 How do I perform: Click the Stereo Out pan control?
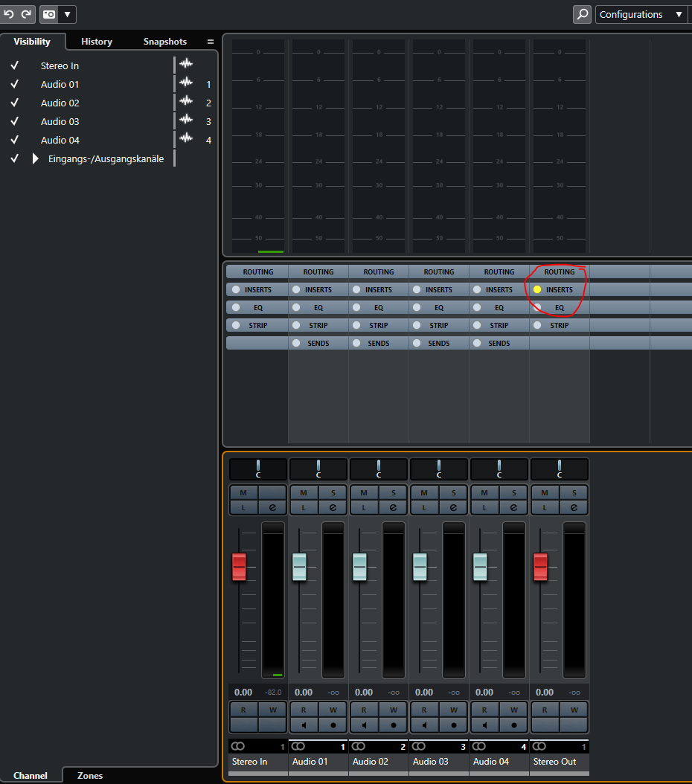click(x=560, y=469)
